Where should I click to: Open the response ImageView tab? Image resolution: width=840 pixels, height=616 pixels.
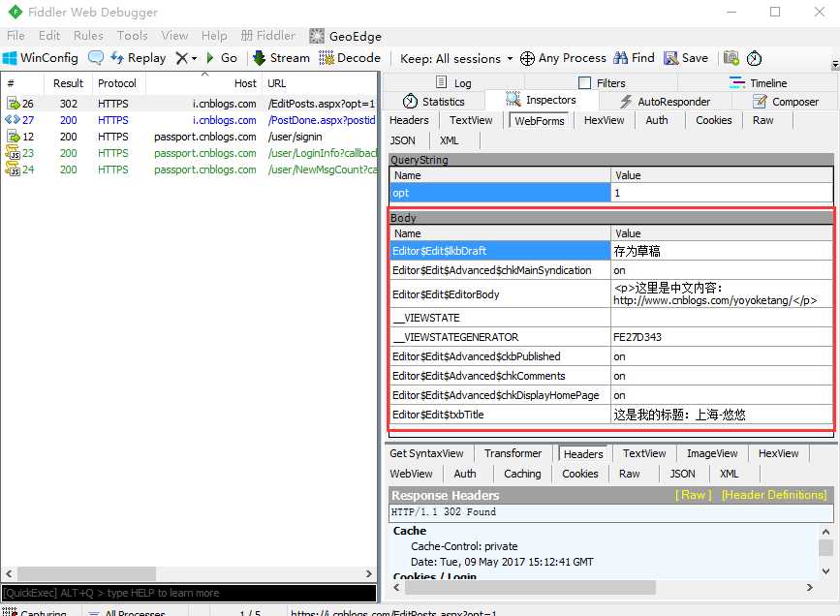tap(712, 453)
